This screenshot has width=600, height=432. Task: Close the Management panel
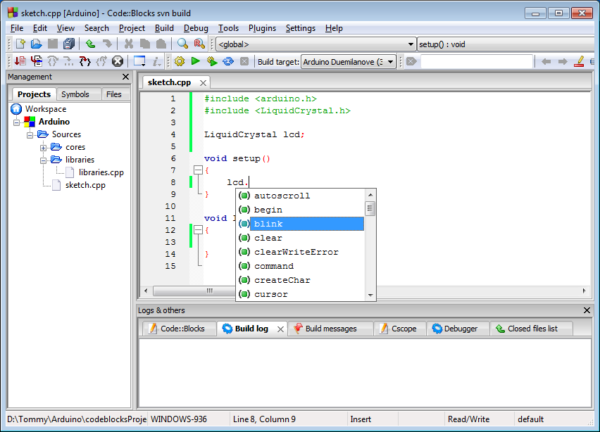(126, 77)
